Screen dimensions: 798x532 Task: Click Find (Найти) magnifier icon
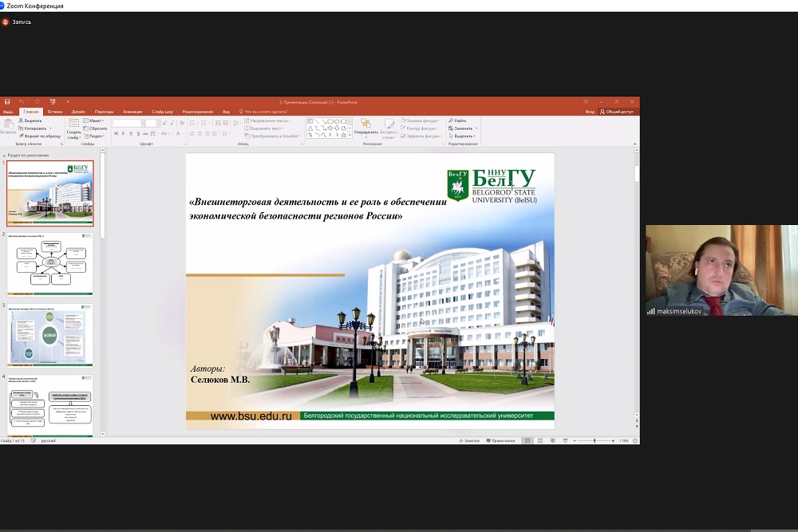tap(451, 120)
